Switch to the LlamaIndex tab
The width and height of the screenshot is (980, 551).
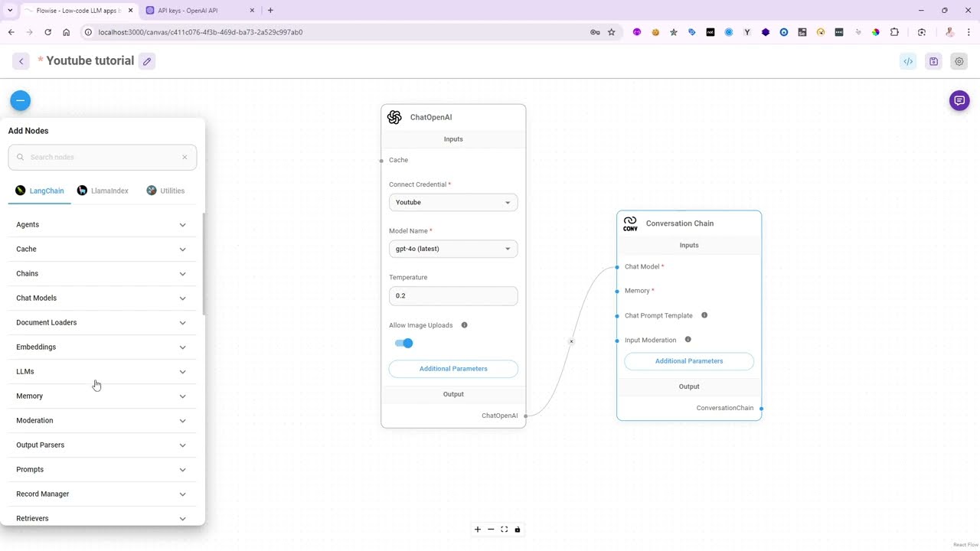[103, 191]
